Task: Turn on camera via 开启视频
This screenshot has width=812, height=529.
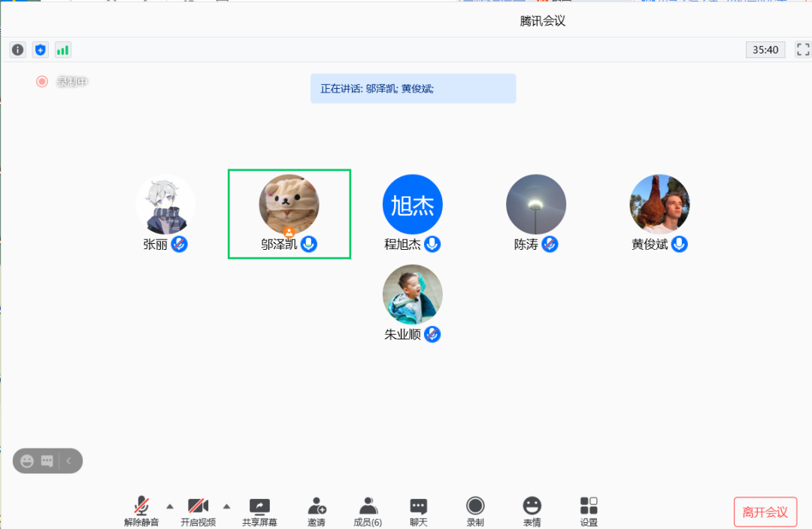Action: click(x=198, y=511)
